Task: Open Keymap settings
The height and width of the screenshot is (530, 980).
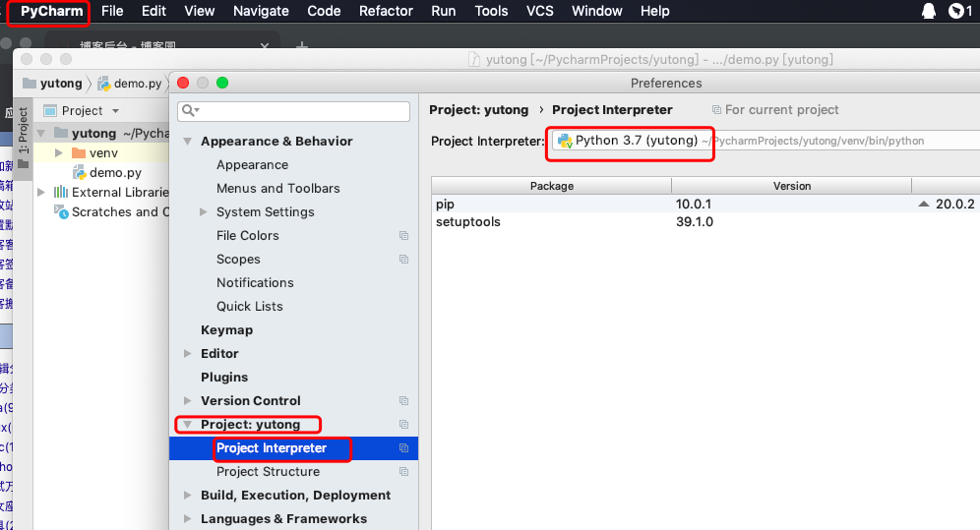Action: 227,330
